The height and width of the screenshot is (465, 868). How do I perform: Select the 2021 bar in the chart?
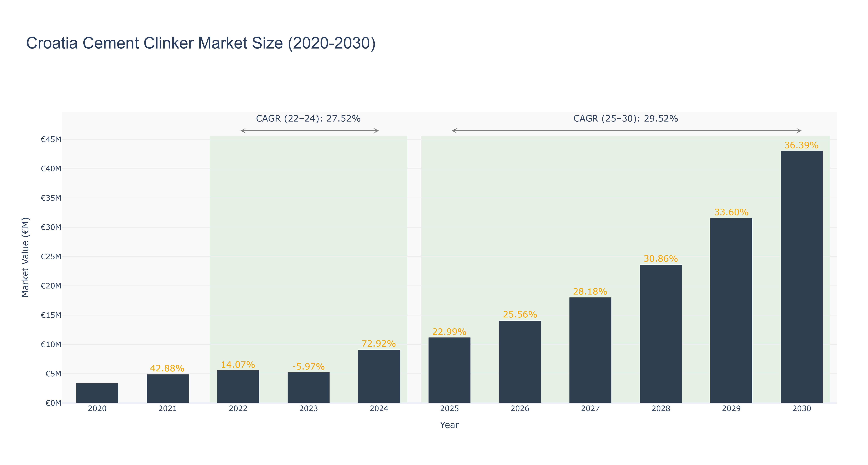(168, 389)
